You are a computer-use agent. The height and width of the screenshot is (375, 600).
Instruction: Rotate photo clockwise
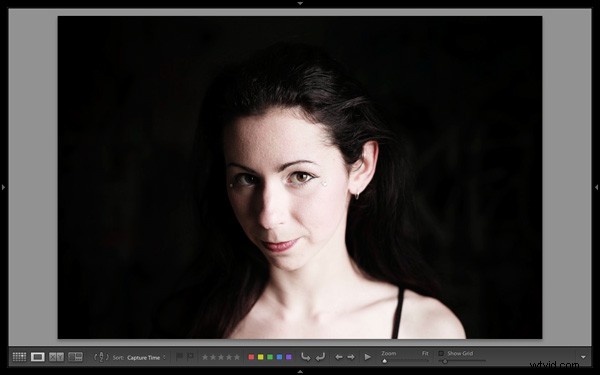[320, 357]
